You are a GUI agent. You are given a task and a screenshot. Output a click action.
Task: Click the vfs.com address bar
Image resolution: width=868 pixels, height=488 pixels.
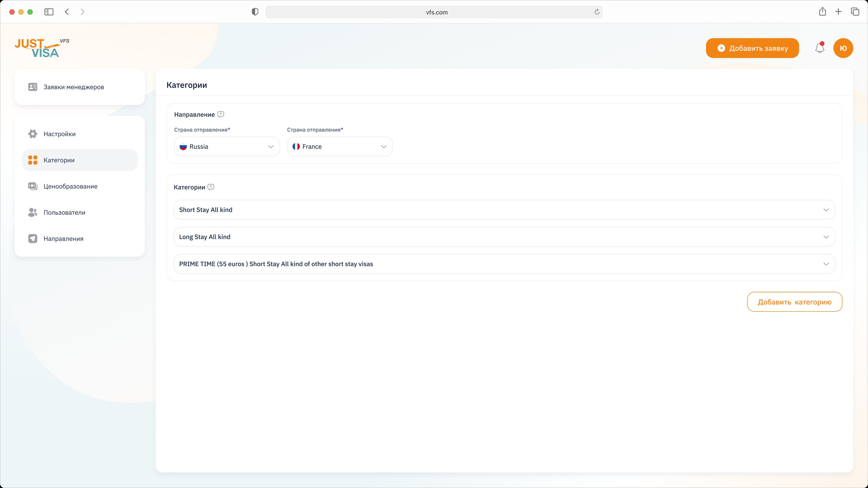click(434, 12)
